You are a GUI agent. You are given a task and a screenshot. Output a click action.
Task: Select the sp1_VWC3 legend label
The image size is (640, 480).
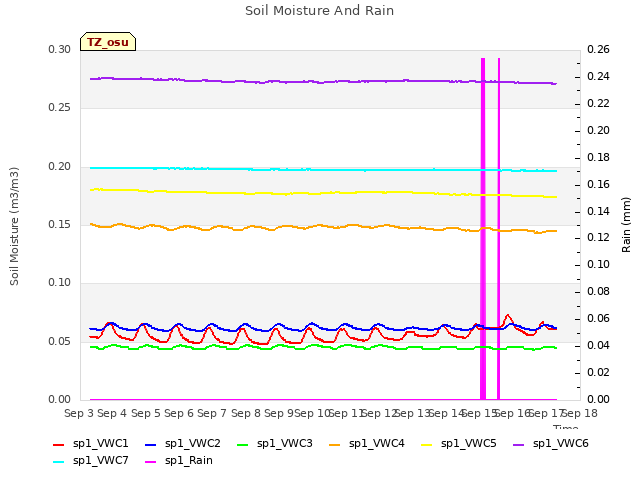pos(284,444)
